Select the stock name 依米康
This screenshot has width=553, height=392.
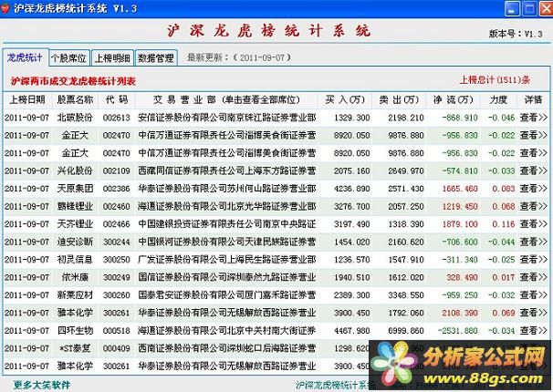(75, 277)
